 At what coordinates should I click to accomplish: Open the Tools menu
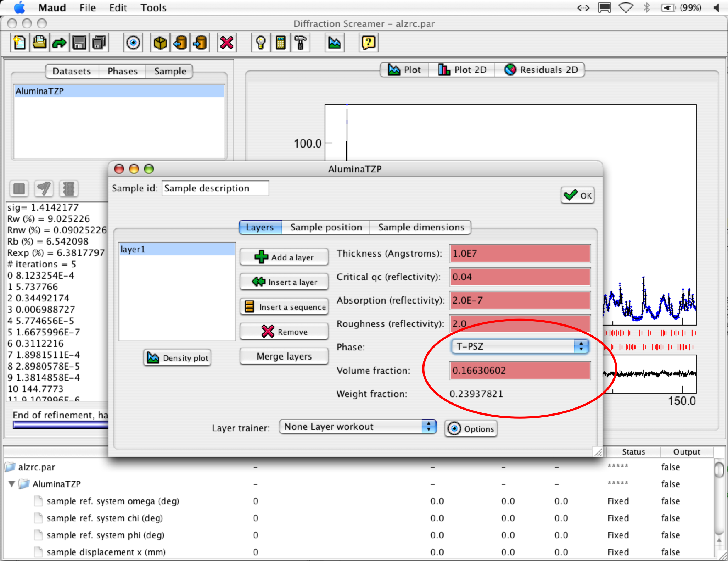pyautogui.click(x=153, y=8)
